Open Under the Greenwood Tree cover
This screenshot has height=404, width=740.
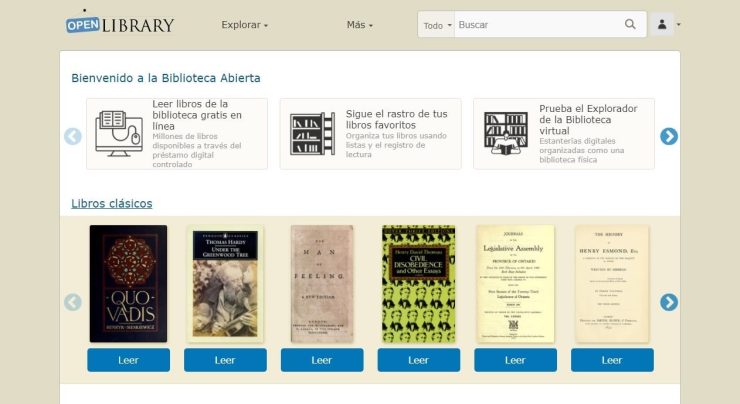tap(225, 284)
